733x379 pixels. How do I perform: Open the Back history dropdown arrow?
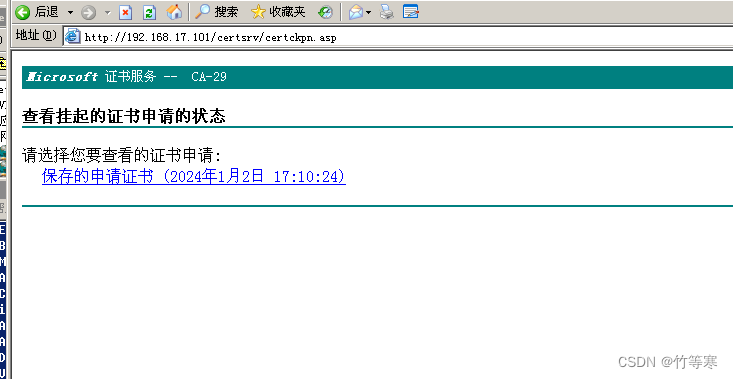[71, 12]
